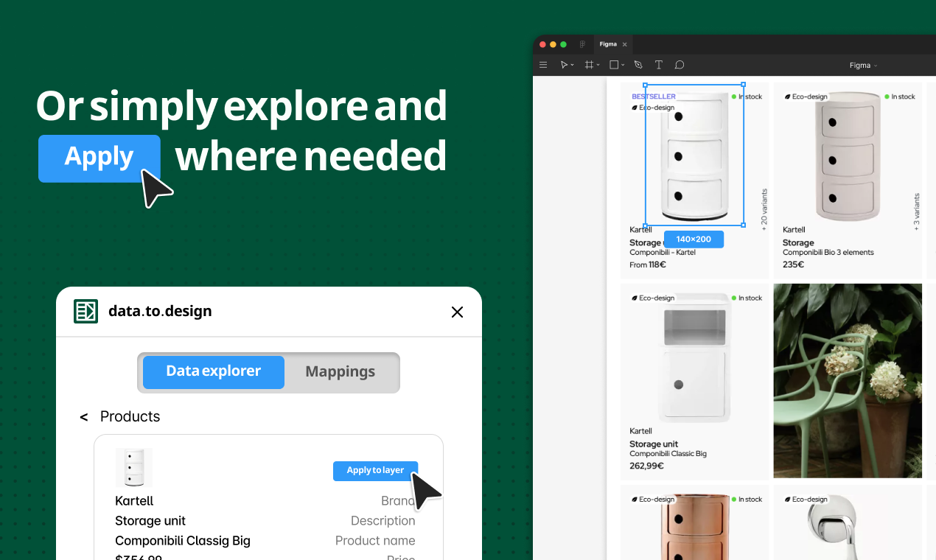Click 'Componibili Classig Big' product name
Image resolution: width=936 pixels, height=560 pixels.
[x=183, y=541]
